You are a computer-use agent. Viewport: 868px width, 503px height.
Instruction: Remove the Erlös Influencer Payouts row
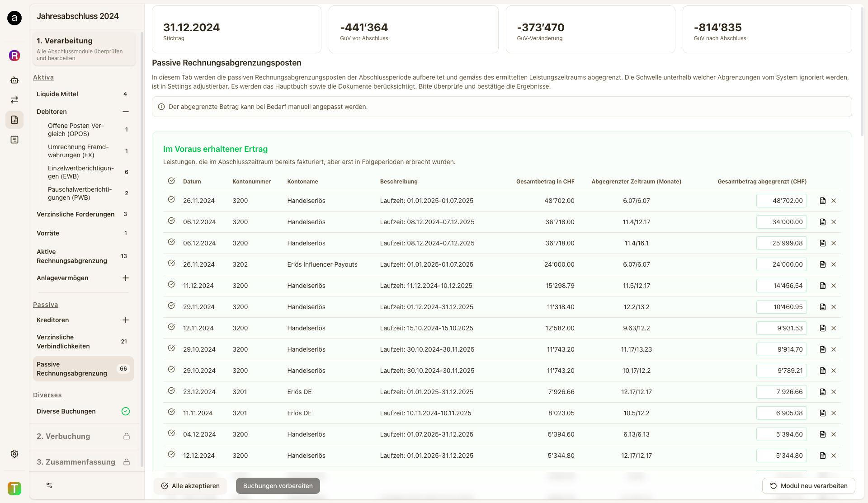[834, 264]
